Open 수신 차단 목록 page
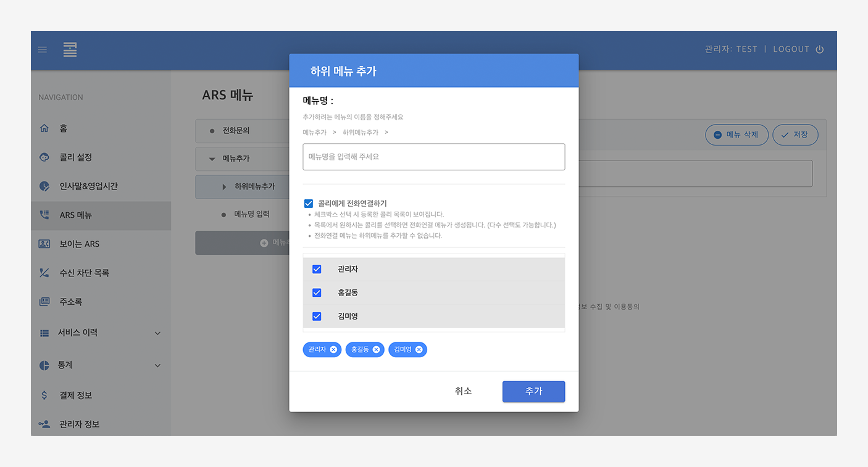868x467 pixels. point(101,273)
